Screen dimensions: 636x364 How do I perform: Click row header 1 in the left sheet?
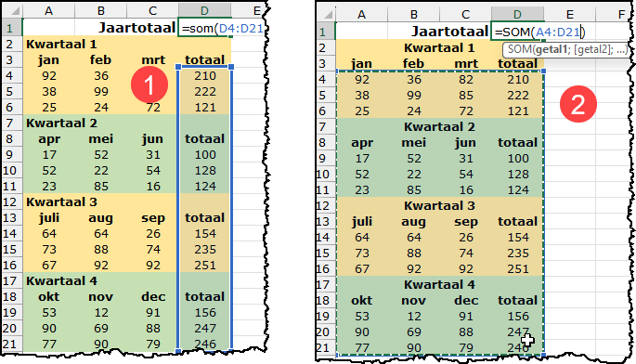pos(12,28)
